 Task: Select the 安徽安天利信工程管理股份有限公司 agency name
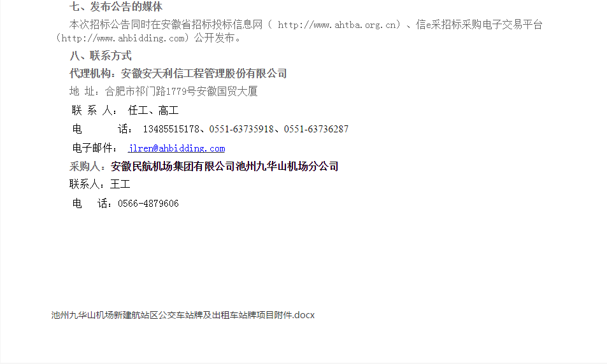coord(204,73)
